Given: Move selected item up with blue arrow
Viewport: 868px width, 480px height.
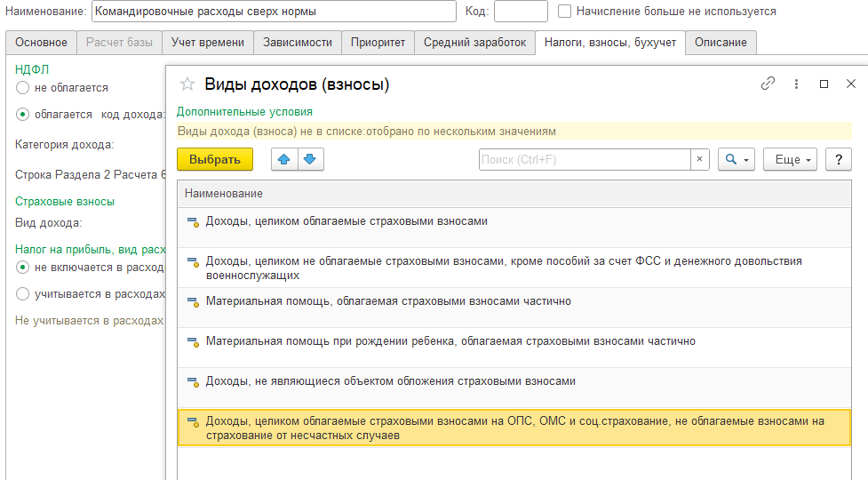Looking at the screenshot, I should coord(284,159).
